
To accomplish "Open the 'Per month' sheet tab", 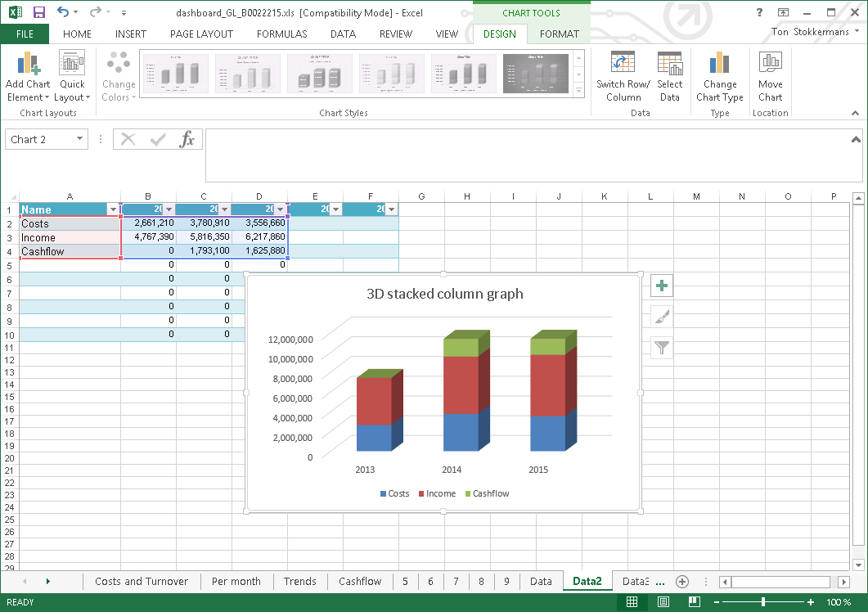I will pos(236,581).
